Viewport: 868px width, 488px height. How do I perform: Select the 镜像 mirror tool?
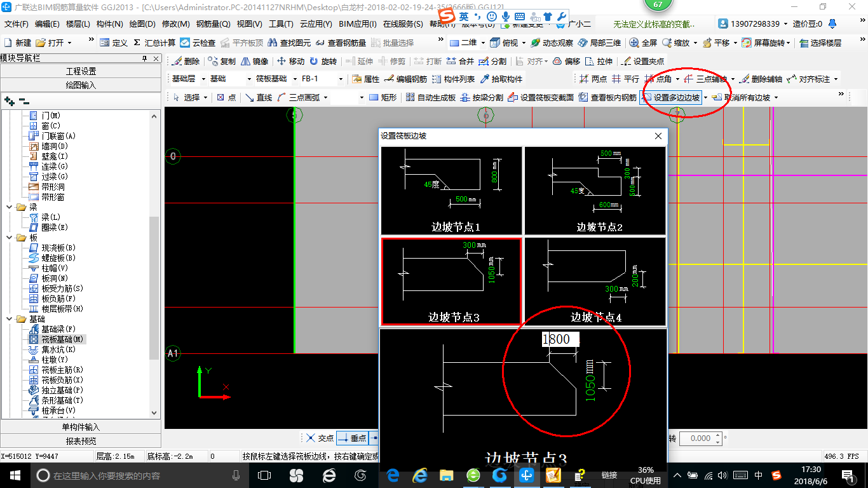[x=254, y=61]
